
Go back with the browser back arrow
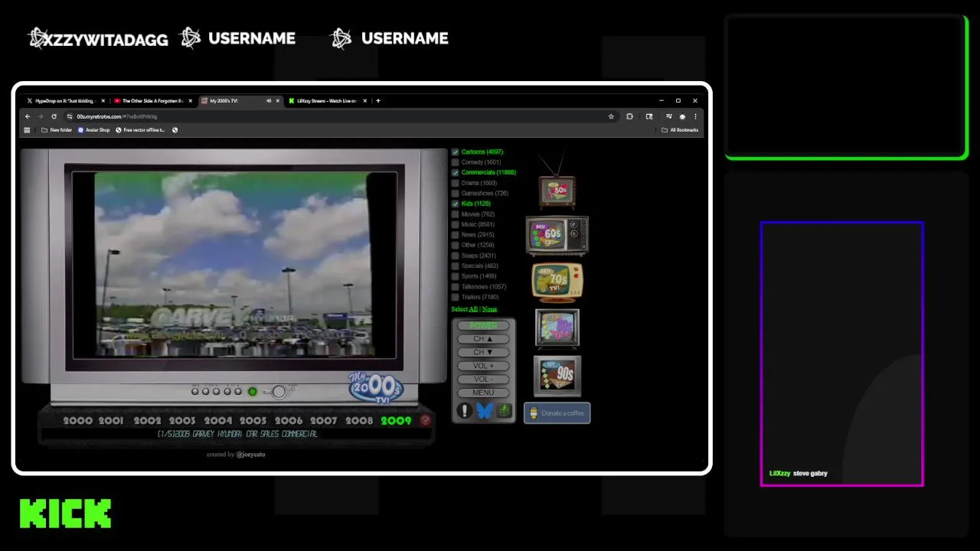click(x=28, y=116)
